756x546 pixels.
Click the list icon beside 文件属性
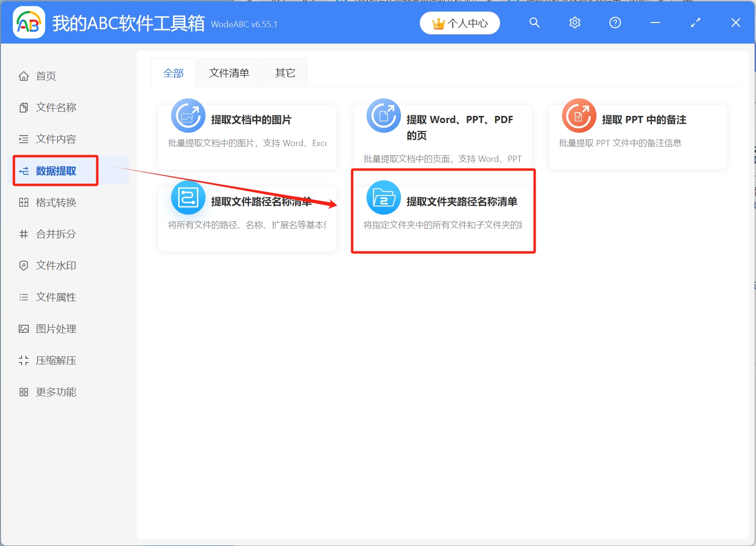click(23, 297)
